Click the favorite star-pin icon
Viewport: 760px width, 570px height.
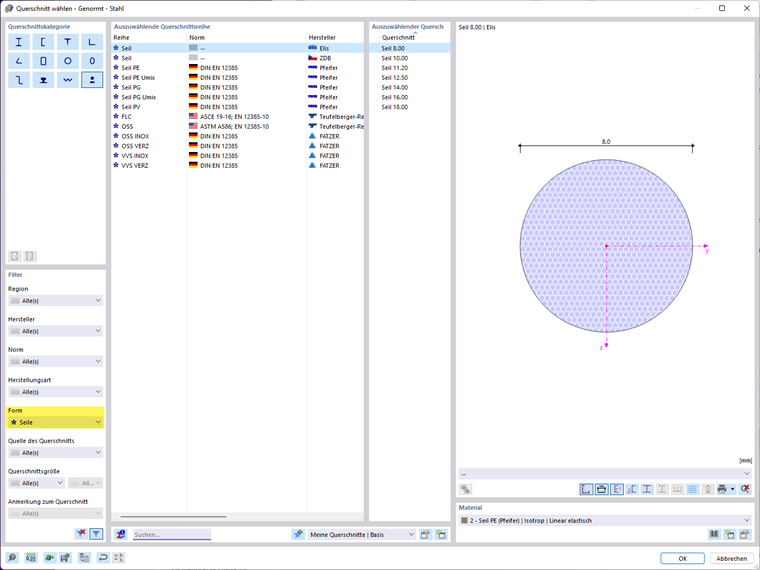[298, 534]
